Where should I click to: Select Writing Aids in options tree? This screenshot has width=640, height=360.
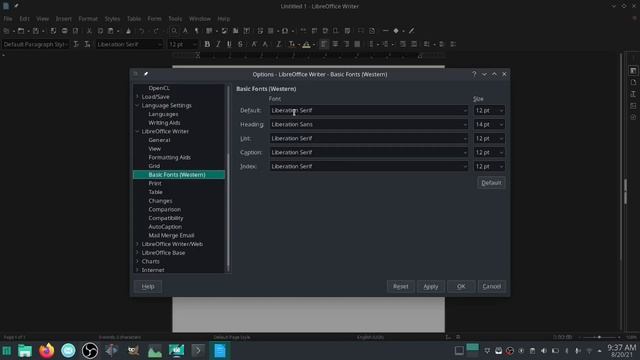[164, 122]
